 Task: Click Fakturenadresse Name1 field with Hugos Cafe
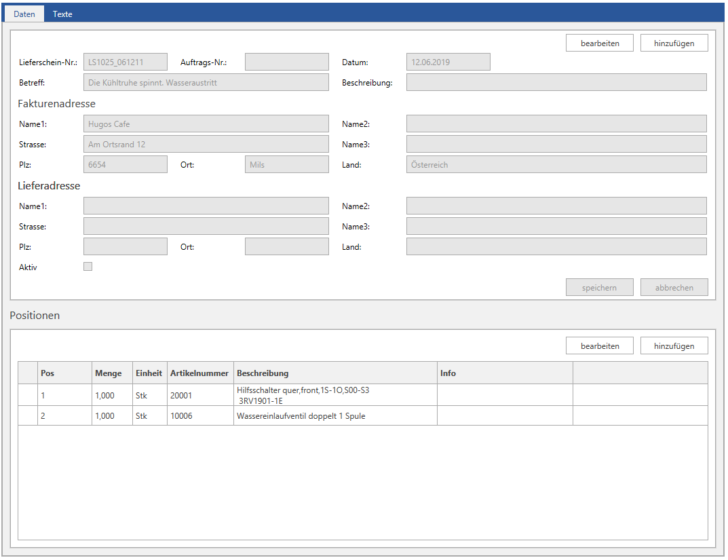coord(206,124)
